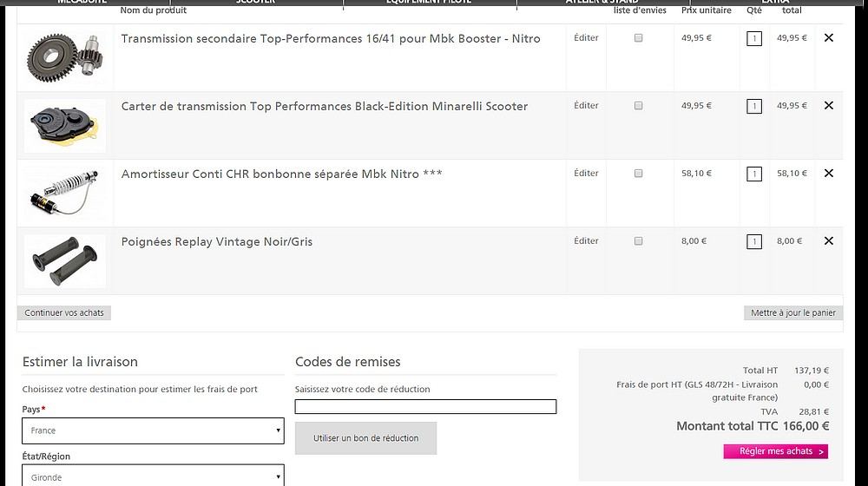The height and width of the screenshot is (486, 868).
Task: Focus the discount code input field
Action: [x=425, y=407]
